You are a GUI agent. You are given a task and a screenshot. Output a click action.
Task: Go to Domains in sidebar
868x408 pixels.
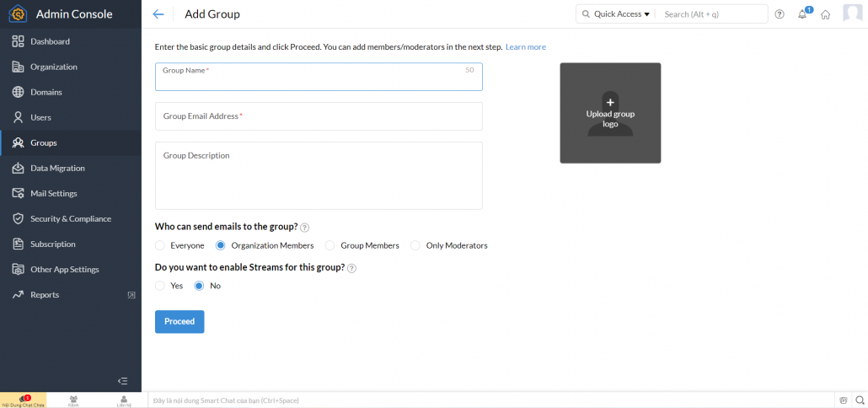tap(71, 92)
